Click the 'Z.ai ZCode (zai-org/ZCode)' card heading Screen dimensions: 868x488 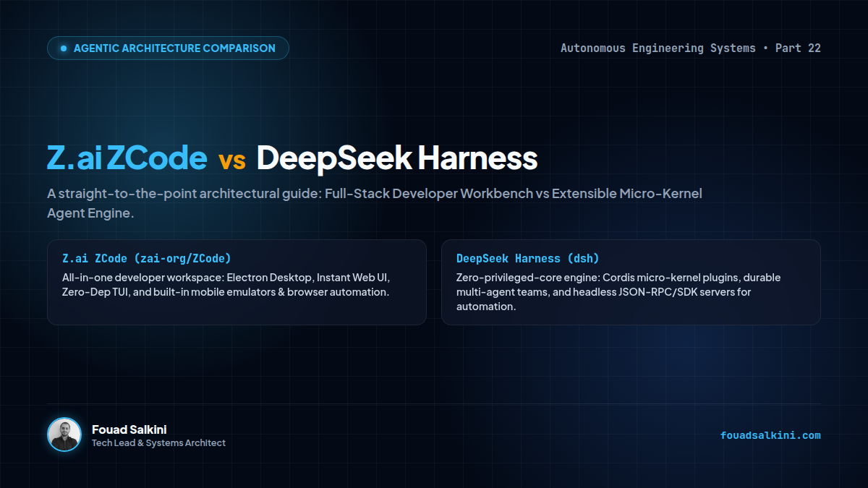tap(147, 258)
